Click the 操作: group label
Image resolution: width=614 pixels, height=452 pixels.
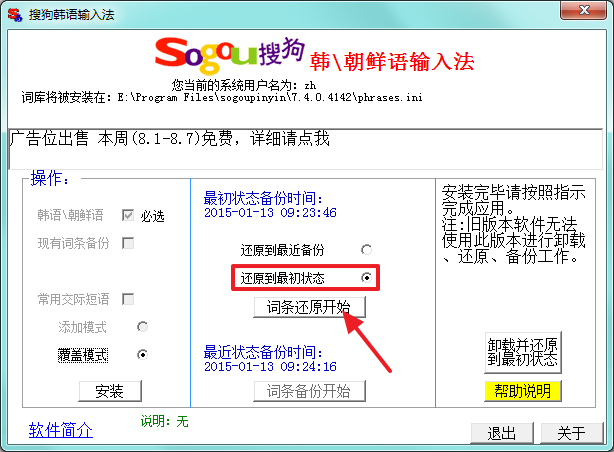click(x=50, y=178)
